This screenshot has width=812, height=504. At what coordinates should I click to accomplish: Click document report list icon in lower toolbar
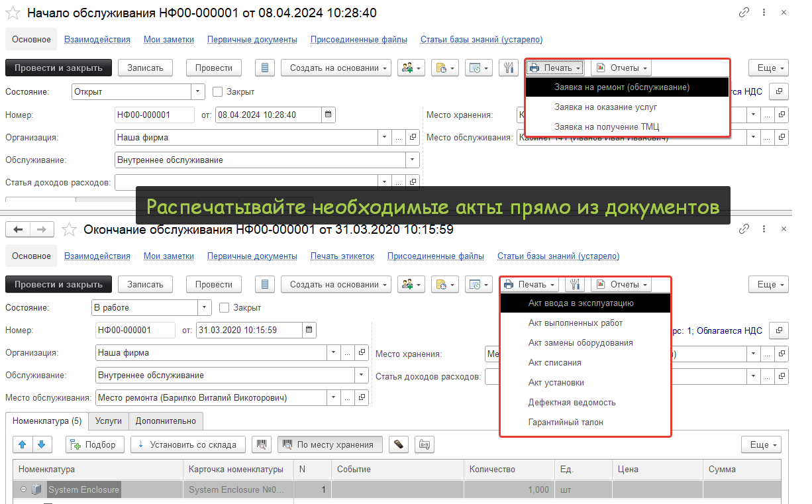pos(265,284)
